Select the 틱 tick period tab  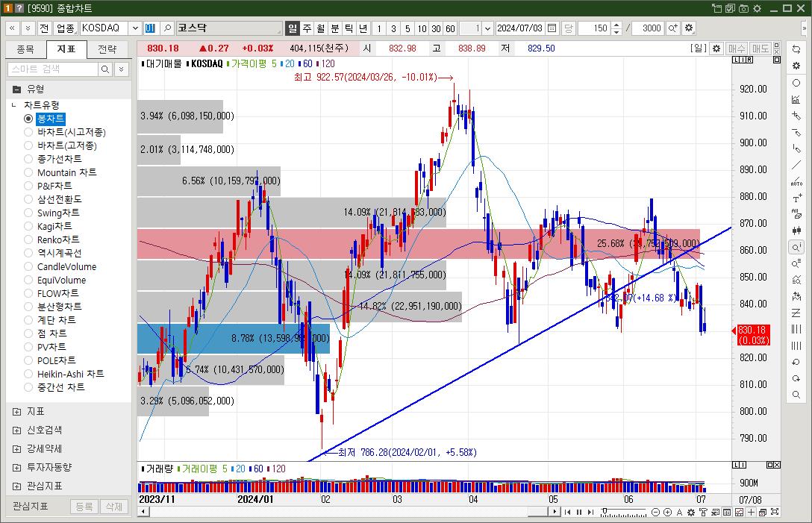pos(349,28)
